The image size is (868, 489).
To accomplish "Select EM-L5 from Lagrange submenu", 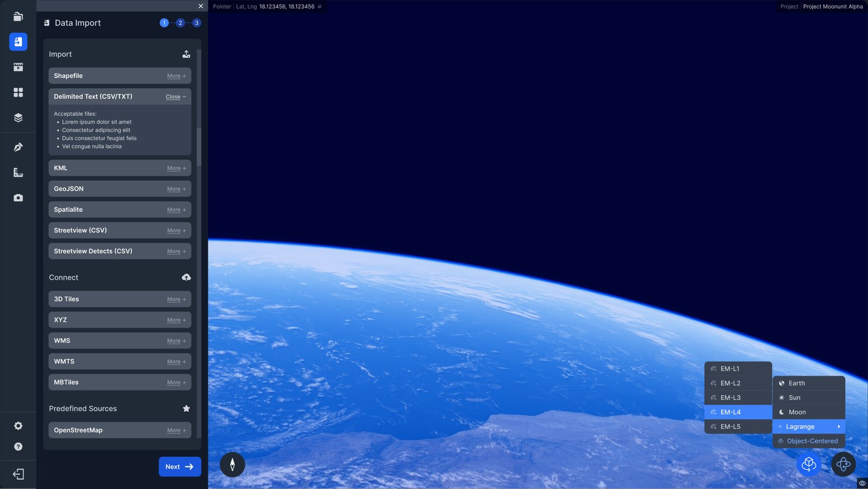I will (x=738, y=427).
